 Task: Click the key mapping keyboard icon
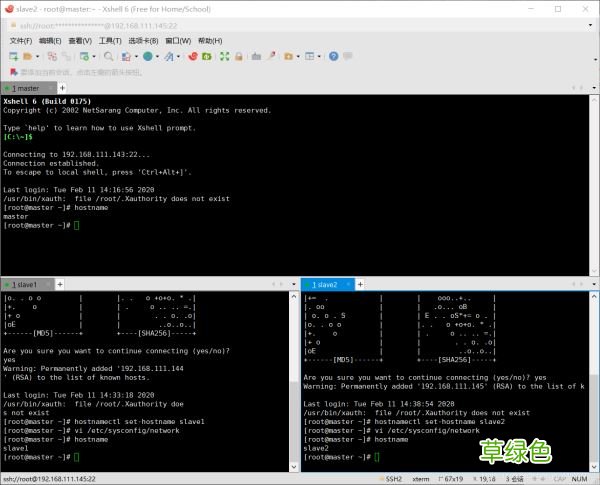[x=256, y=57]
